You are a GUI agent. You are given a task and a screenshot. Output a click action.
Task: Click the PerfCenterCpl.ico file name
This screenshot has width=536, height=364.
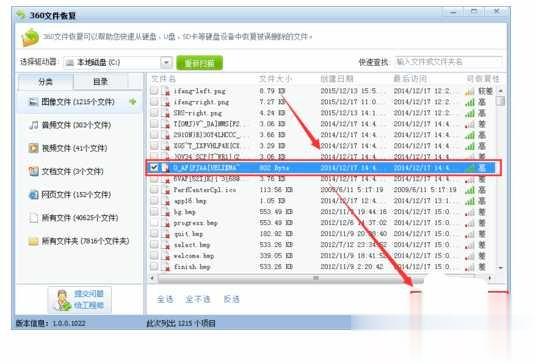[204, 190]
